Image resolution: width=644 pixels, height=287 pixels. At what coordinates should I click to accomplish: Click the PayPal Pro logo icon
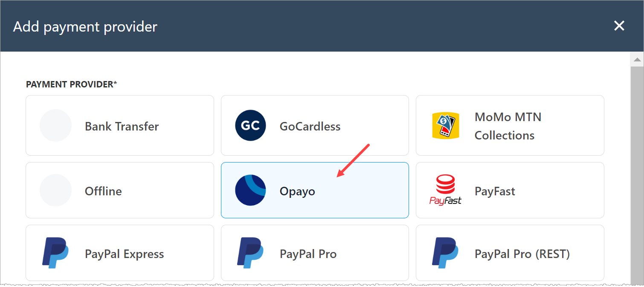point(250,253)
